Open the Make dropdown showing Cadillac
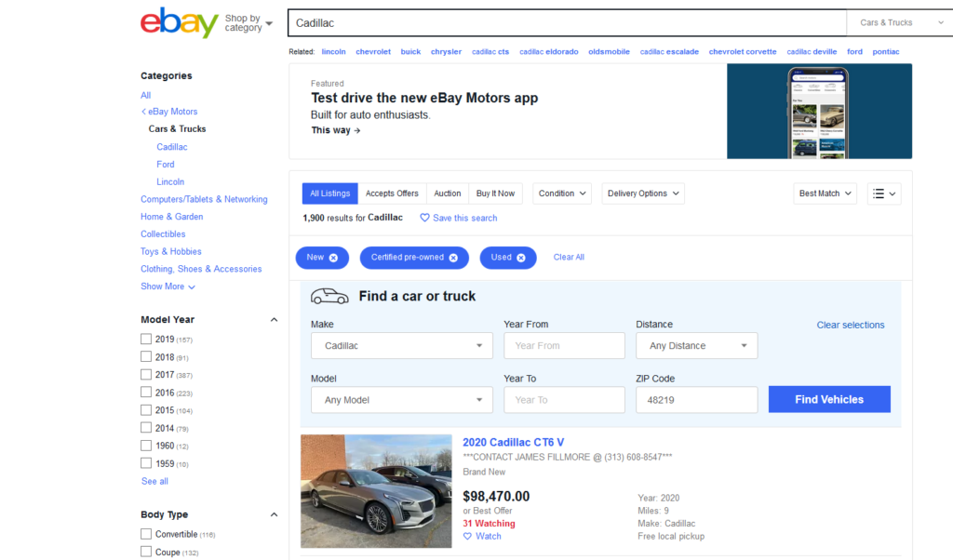This screenshot has width=953, height=560. (402, 346)
